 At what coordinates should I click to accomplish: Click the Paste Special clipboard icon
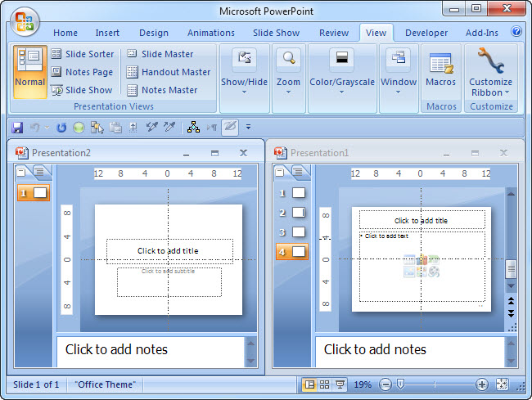point(115,128)
